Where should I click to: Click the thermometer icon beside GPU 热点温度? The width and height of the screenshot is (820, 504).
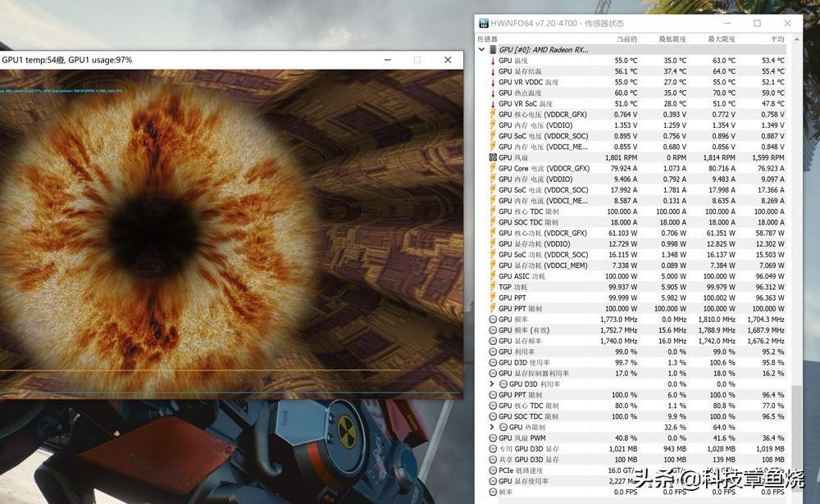coord(493,93)
